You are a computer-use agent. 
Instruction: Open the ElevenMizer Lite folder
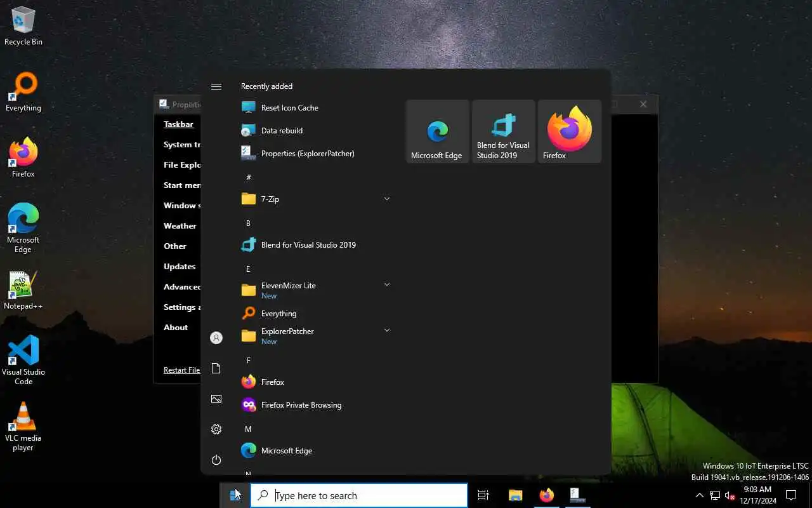(316, 290)
